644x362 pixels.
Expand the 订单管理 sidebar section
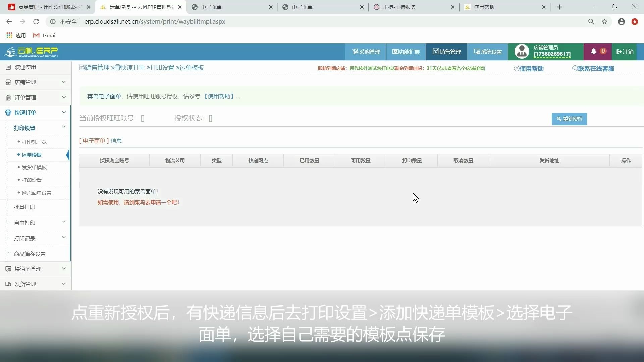[36, 97]
